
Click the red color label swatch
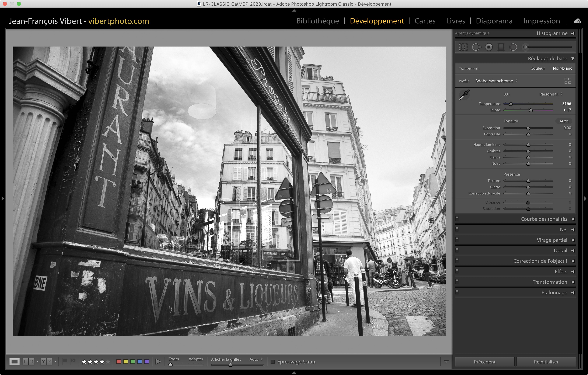pos(119,361)
